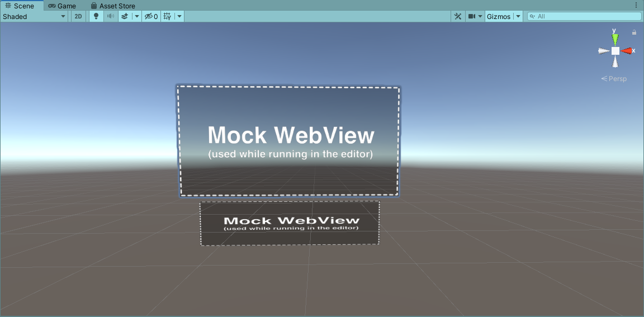Click left white cone on orientation gizmo
Image resolution: width=644 pixels, height=317 pixels.
coord(603,51)
